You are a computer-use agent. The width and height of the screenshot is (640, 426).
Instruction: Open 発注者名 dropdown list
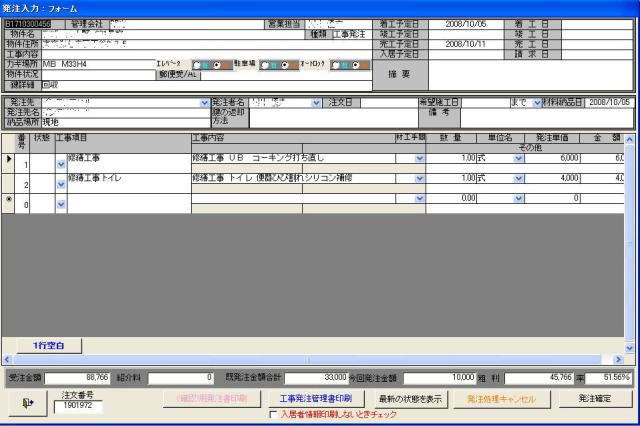coord(319,102)
